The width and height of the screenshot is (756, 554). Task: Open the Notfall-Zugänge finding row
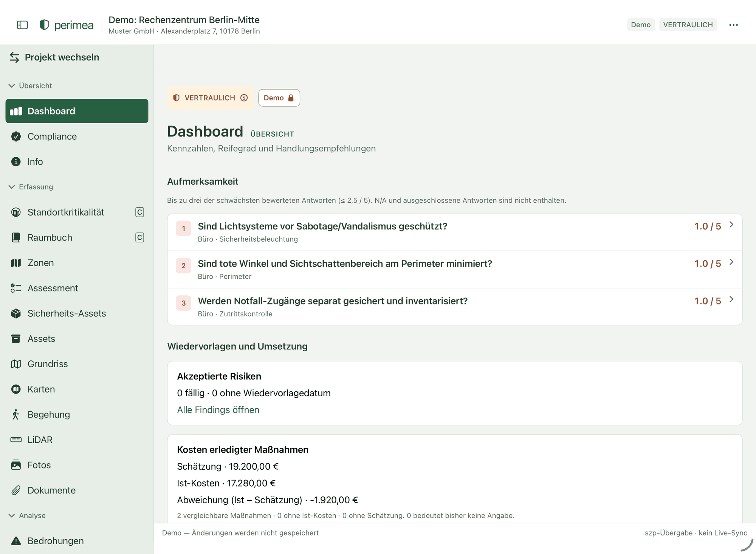(x=455, y=307)
